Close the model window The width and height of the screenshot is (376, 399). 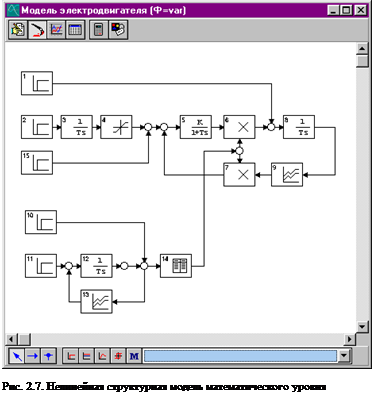tap(360, 10)
